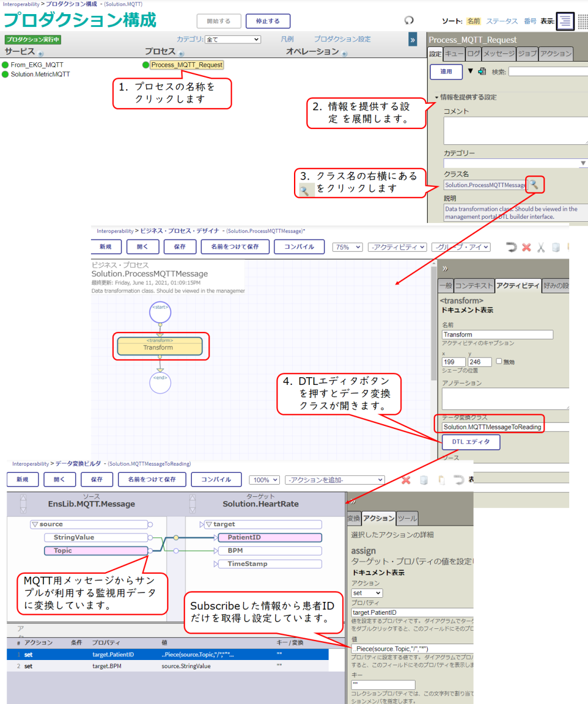
Task: Collapse the 情報を提供する設定 section
Action: coord(437,97)
